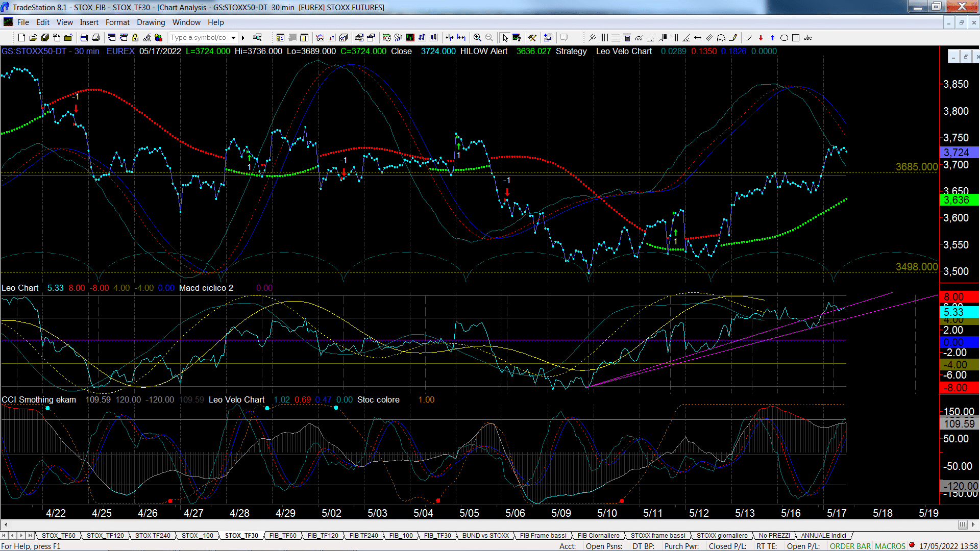Click the candlestick bar type icon
This screenshot has width=980, height=551.
point(434,38)
